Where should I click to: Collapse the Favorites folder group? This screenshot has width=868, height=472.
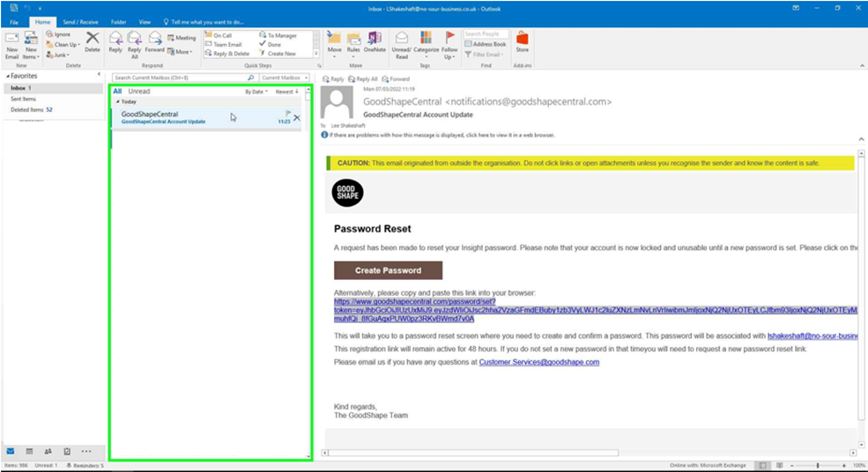[6, 77]
